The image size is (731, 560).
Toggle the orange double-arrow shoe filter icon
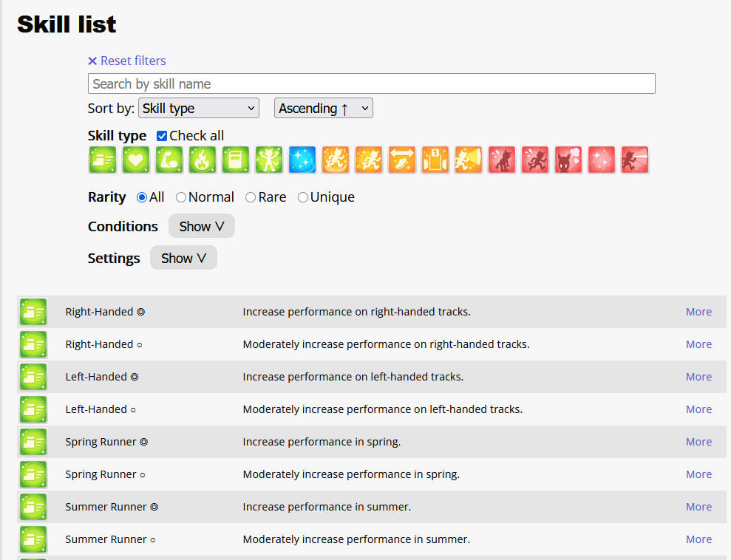pos(402,160)
